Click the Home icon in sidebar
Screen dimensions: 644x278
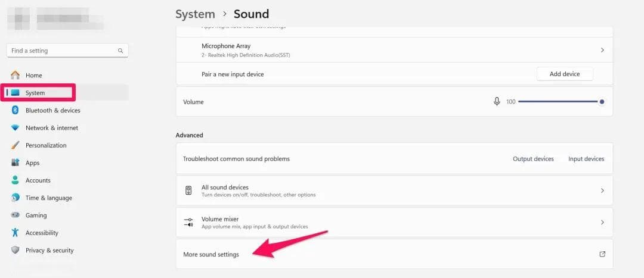click(x=15, y=75)
